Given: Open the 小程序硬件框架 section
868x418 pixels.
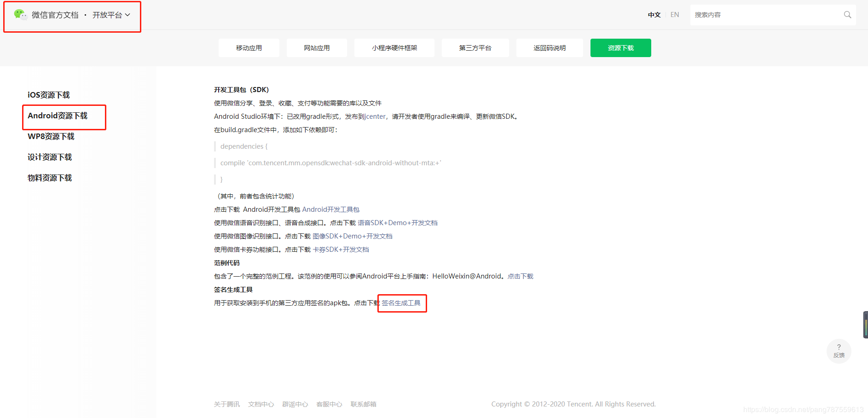Looking at the screenshot, I should click(x=394, y=47).
